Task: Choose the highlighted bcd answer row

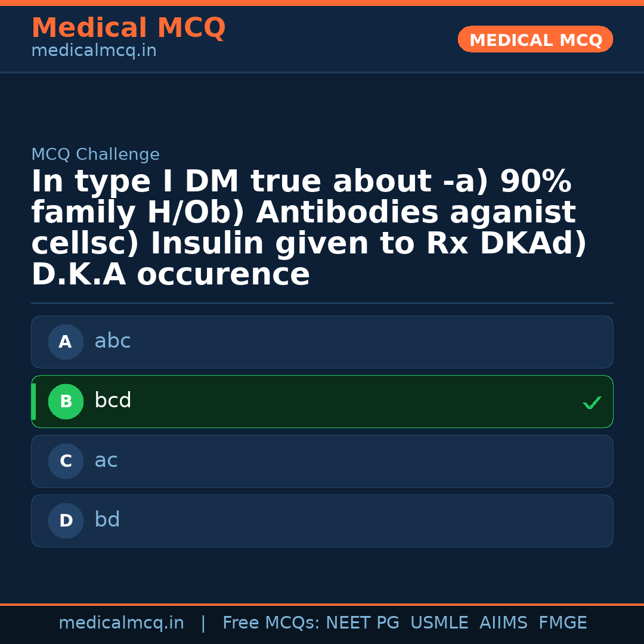Action: (322, 401)
